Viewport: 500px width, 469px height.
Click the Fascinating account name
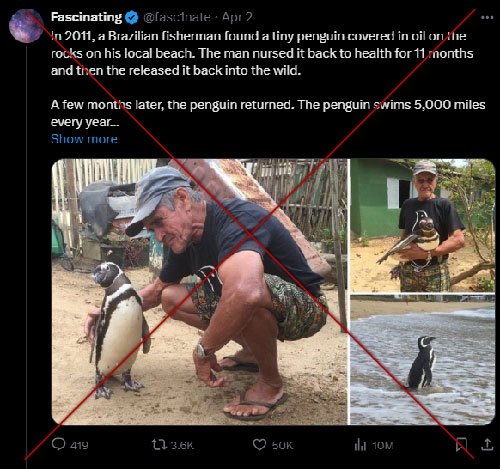(x=86, y=17)
